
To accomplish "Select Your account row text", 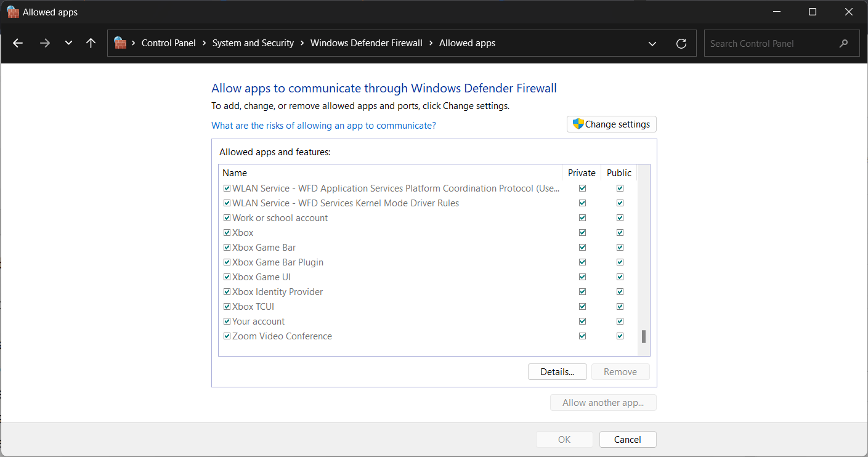I will point(259,322).
